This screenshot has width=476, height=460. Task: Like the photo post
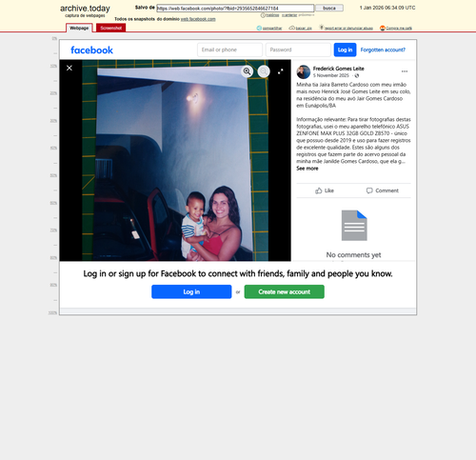tap(325, 190)
